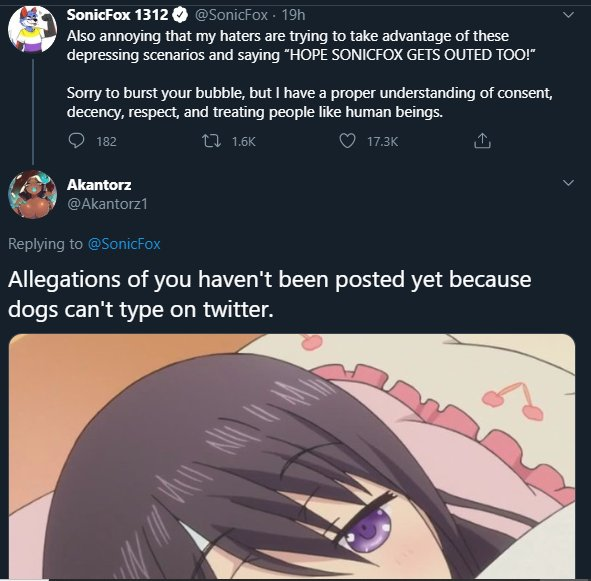Click the 182 replies count
The height and width of the screenshot is (581, 591).
click(106, 142)
